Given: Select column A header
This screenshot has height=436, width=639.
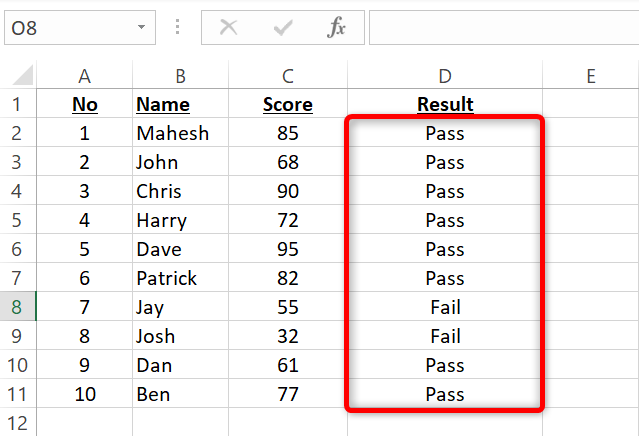Looking at the screenshot, I should pyautogui.click(x=85, y=76).
